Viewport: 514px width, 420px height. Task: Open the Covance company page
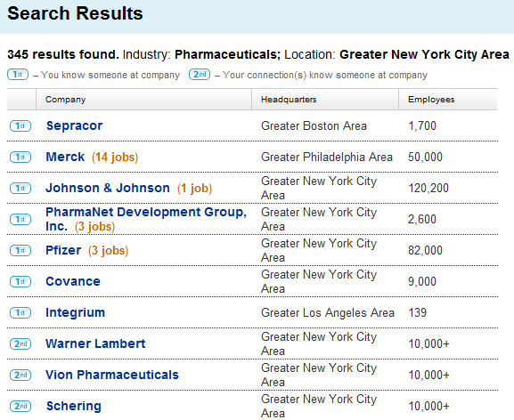pyautogui.click(x=73, y=281)
